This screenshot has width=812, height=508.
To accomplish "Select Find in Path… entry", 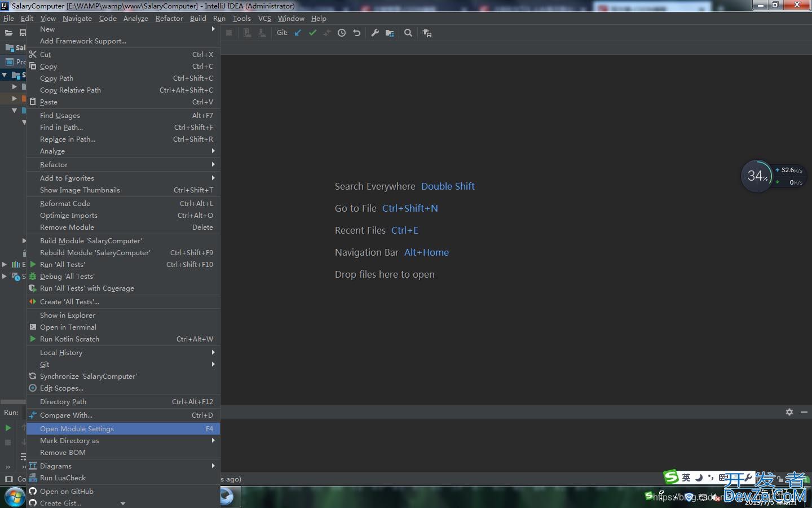I will pyautogui.click(x=123, y=127).
